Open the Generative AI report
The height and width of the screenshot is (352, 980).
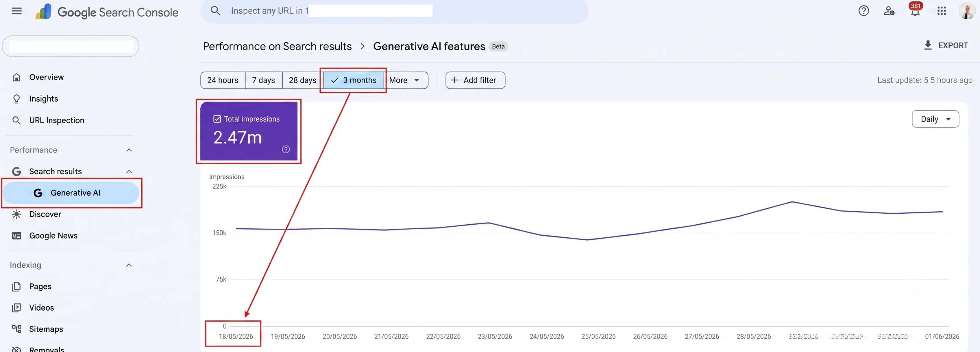(71, 193)
